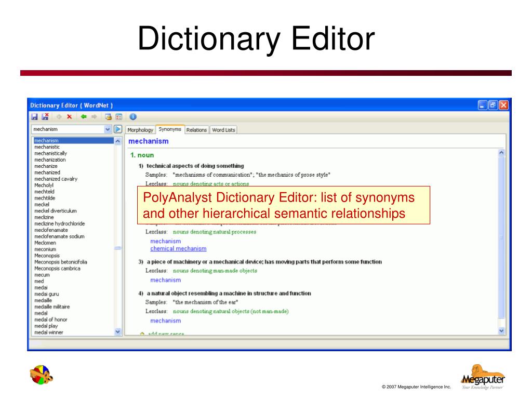Select medai guru in the word list
Image resolution: width=532 pixels, height=399 pixels.
(x=46, y=294)
